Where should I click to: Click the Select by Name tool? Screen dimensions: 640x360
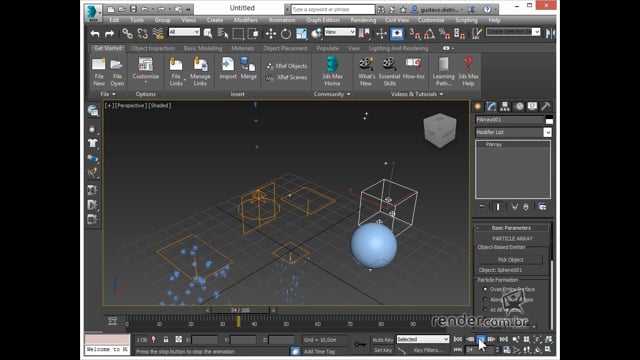pos(223,33)
